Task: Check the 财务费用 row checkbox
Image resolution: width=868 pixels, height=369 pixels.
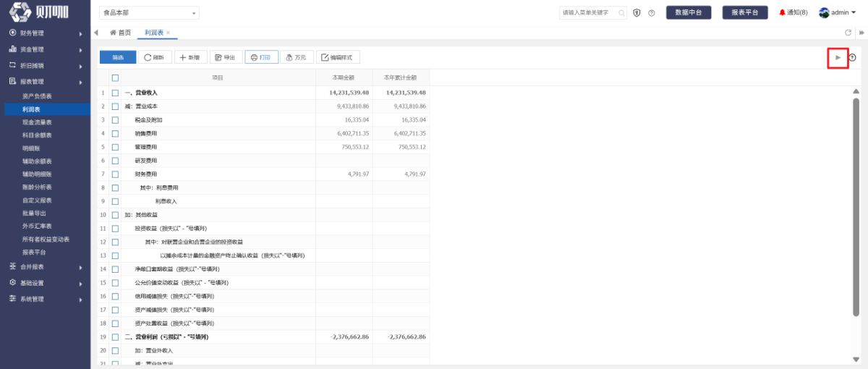Action: click(x=115, y=174)
